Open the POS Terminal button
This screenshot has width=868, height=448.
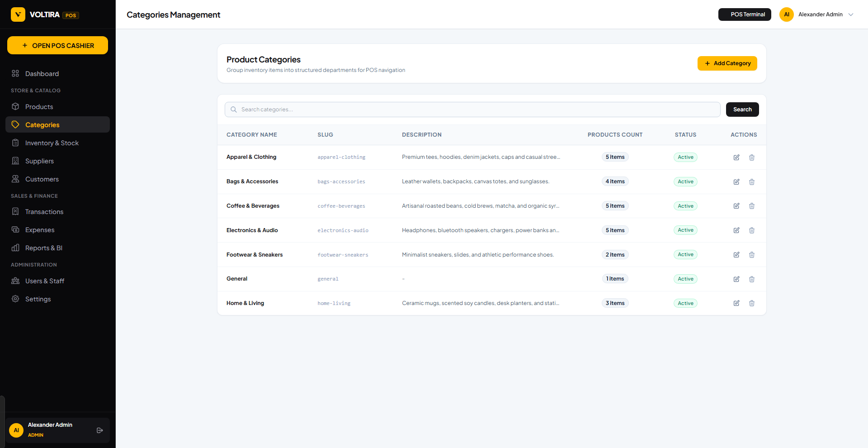[745, 14]
